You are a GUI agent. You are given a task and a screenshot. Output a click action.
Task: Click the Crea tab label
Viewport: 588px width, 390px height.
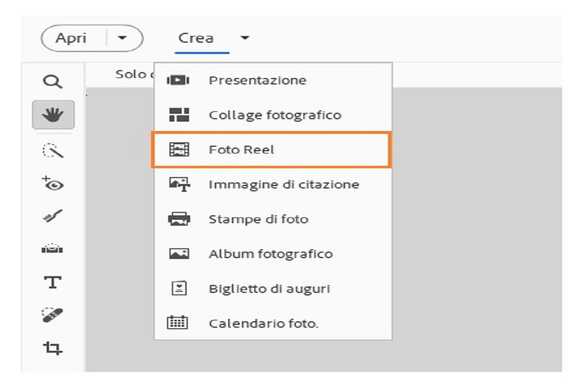(x=196, y=38)
